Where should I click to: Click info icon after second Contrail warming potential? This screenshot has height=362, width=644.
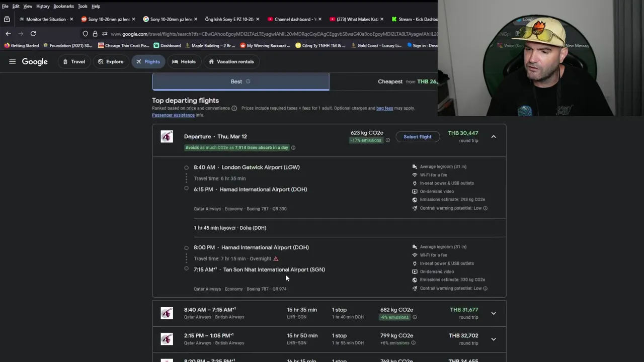[x=485, y=289]
